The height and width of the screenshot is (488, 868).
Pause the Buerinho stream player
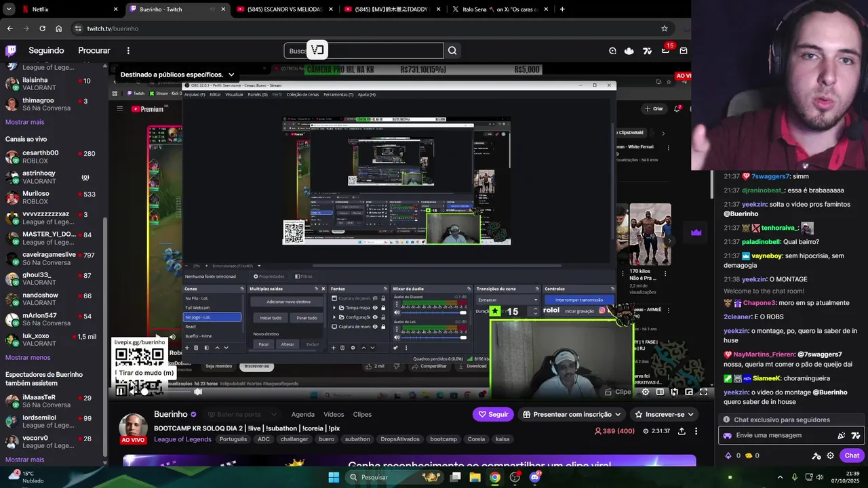(121, 391)
